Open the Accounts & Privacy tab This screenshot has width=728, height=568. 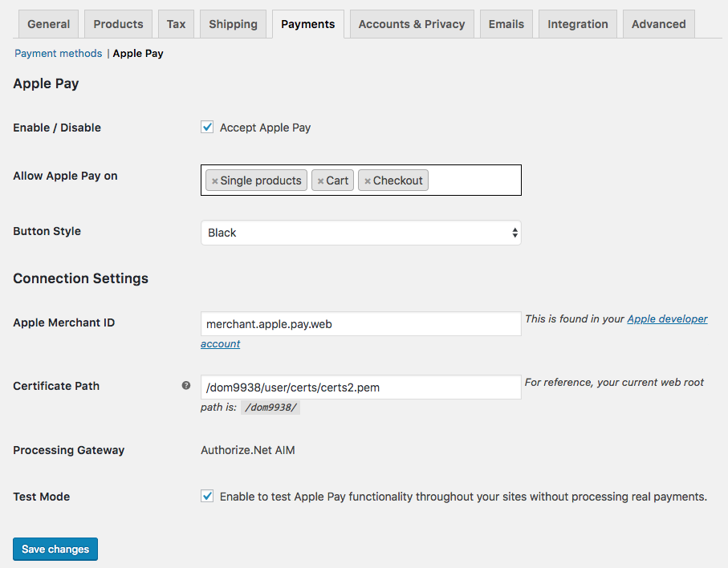[x=412, y=24]
